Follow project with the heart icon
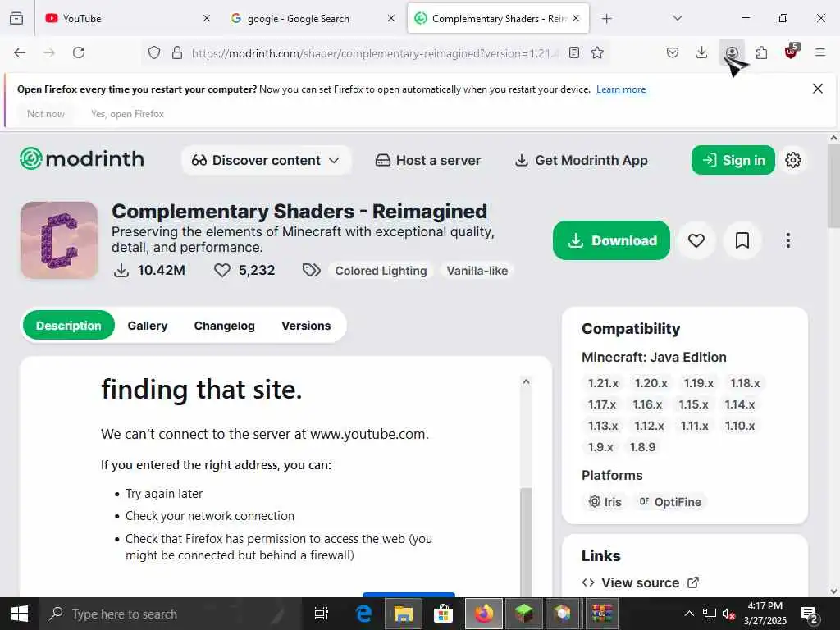Image resolution: width=840 pixels, height=630 pixels. pyautogui.click(x=696, y=240)
